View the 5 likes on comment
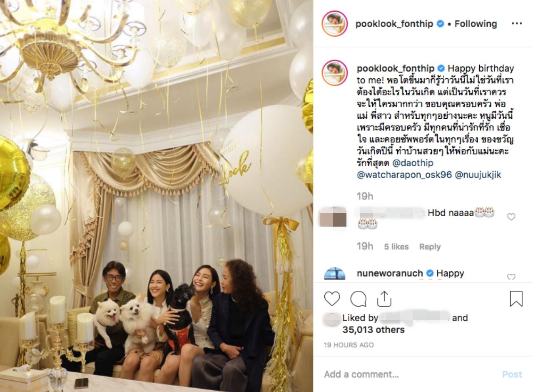Viewport: 533px width, 392px height. pos(396,247)
